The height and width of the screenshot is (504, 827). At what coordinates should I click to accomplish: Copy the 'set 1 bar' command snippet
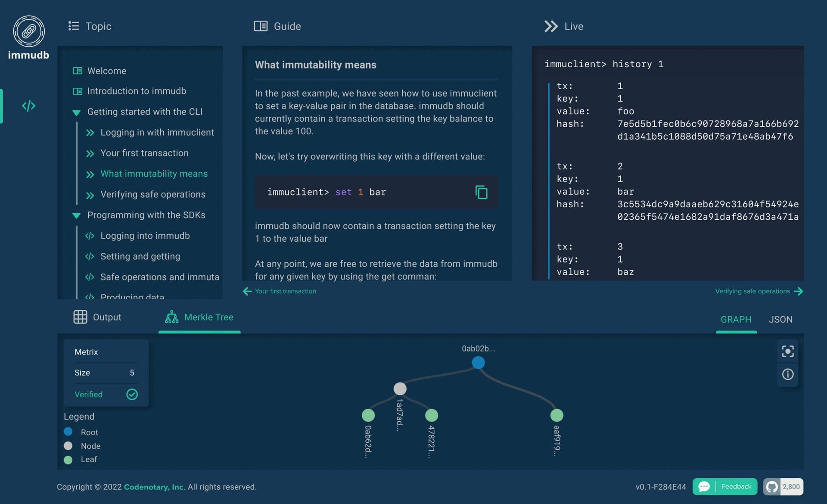[481, 193]
